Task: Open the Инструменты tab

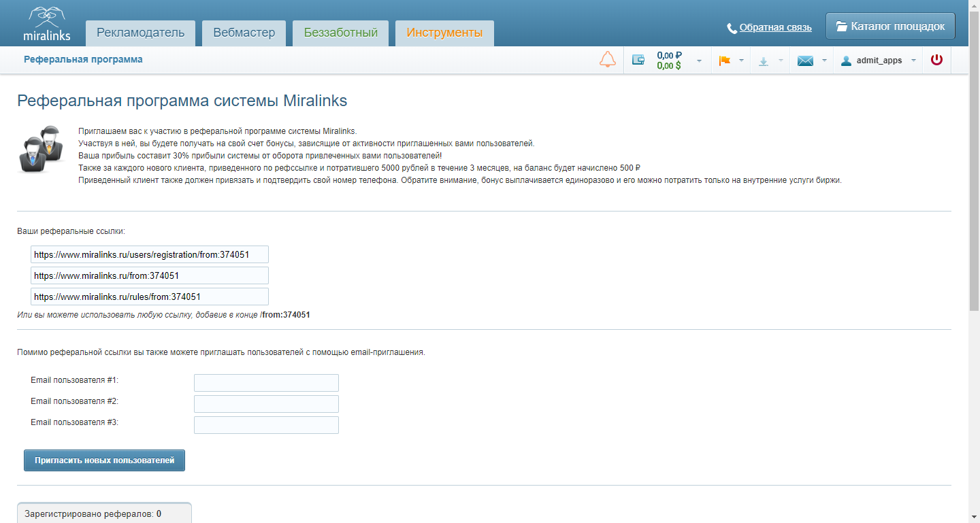Action: tap(444, 33)
